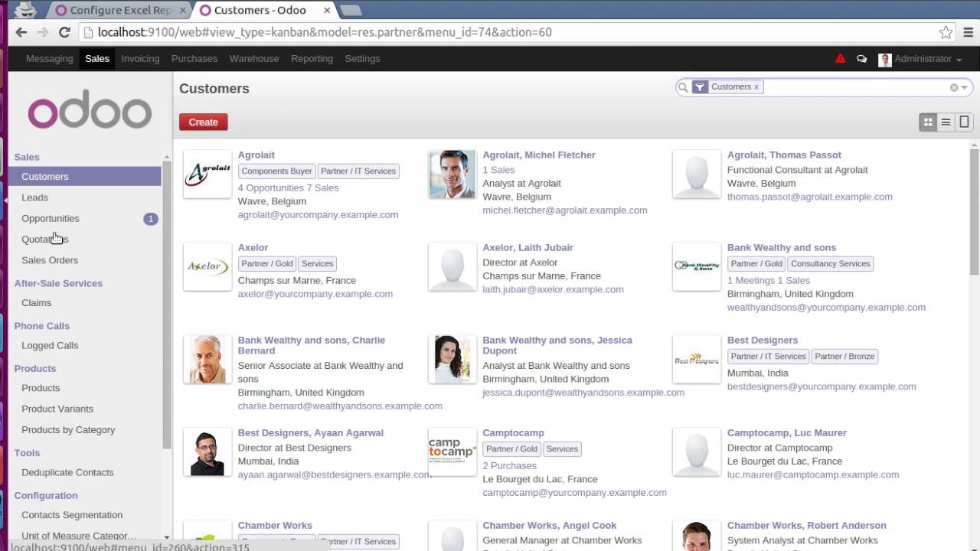This screenshot has width=980, height=551.
Task: Click the red warning triangle icon
Action: click(x=841, y=59)
